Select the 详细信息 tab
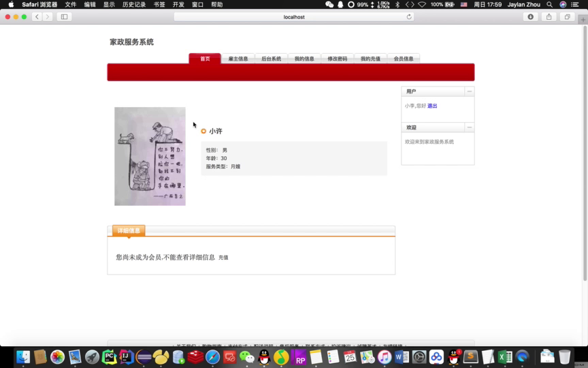 point(129,230)
